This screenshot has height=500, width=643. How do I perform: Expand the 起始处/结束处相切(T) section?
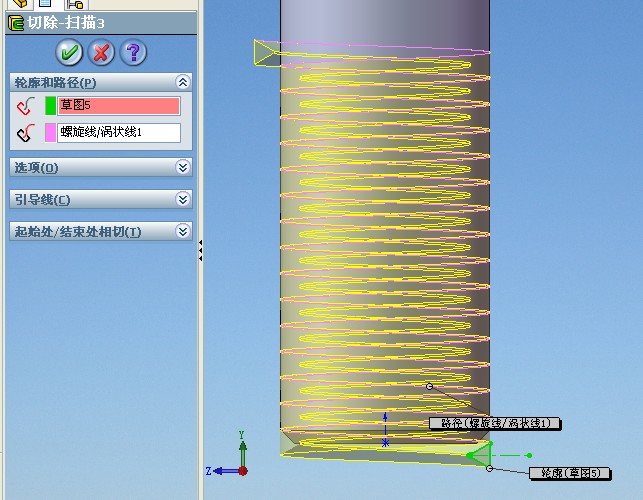[x=183, y=231]
